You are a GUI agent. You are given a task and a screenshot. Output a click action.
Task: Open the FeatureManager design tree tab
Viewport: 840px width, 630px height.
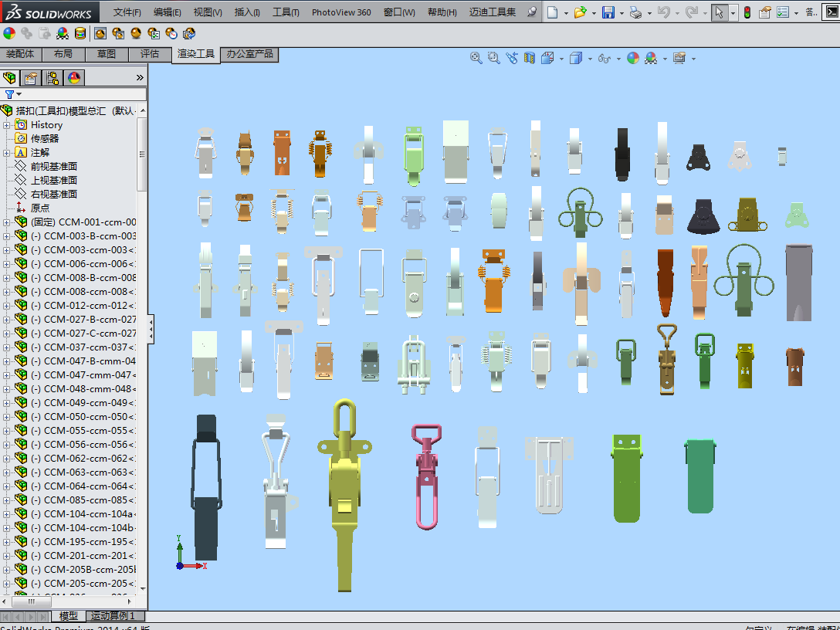[x=10, y=77]
